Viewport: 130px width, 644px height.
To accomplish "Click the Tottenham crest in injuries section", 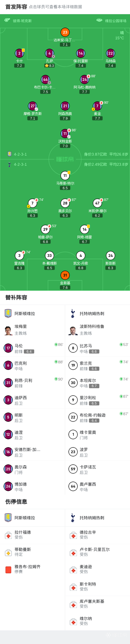I will coord(73,518).
